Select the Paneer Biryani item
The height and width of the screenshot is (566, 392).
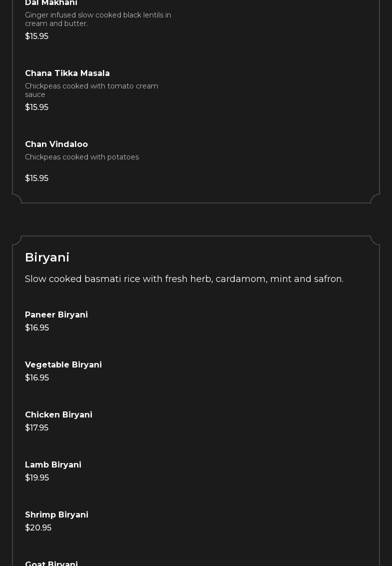point(56,315)
